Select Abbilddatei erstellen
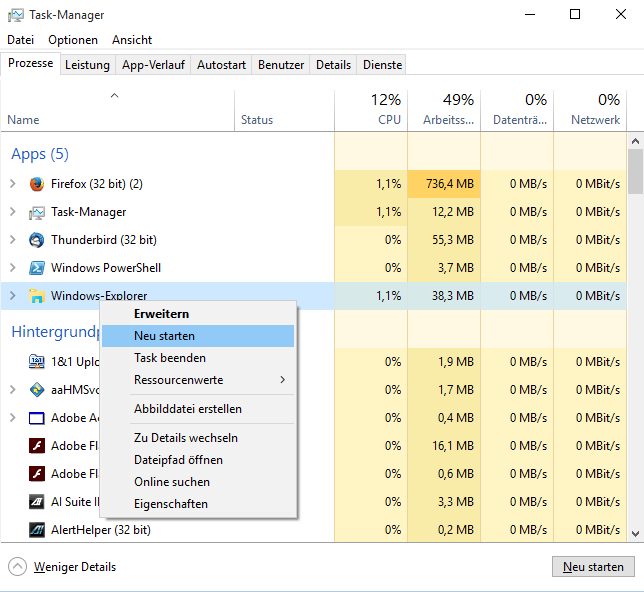644x592 pixels. pyautogui.click(x=198, y=409)
